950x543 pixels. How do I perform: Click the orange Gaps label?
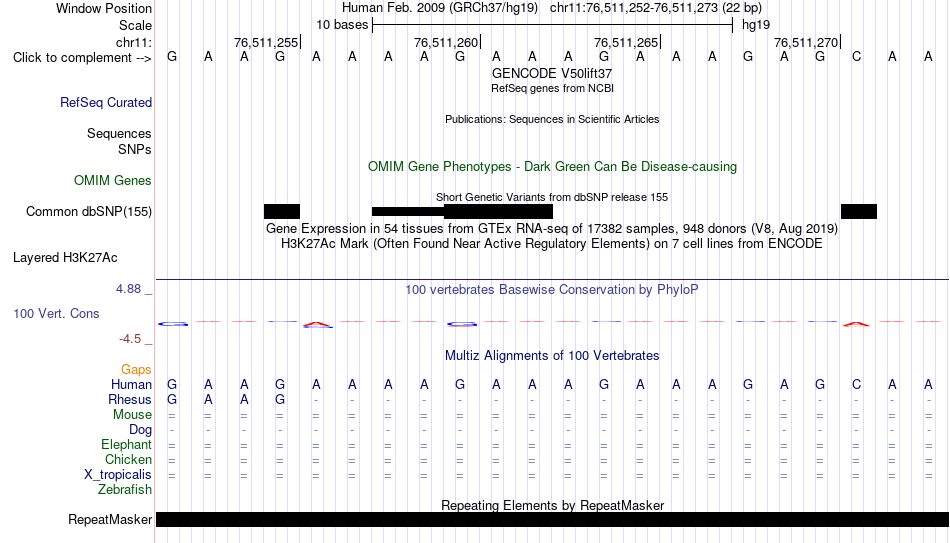(x=136, y=370)
